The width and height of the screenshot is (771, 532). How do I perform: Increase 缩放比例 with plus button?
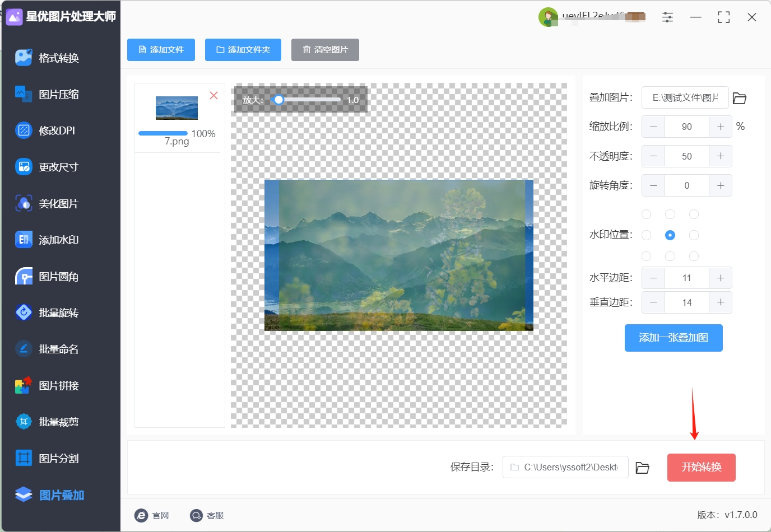pos(721,127)
